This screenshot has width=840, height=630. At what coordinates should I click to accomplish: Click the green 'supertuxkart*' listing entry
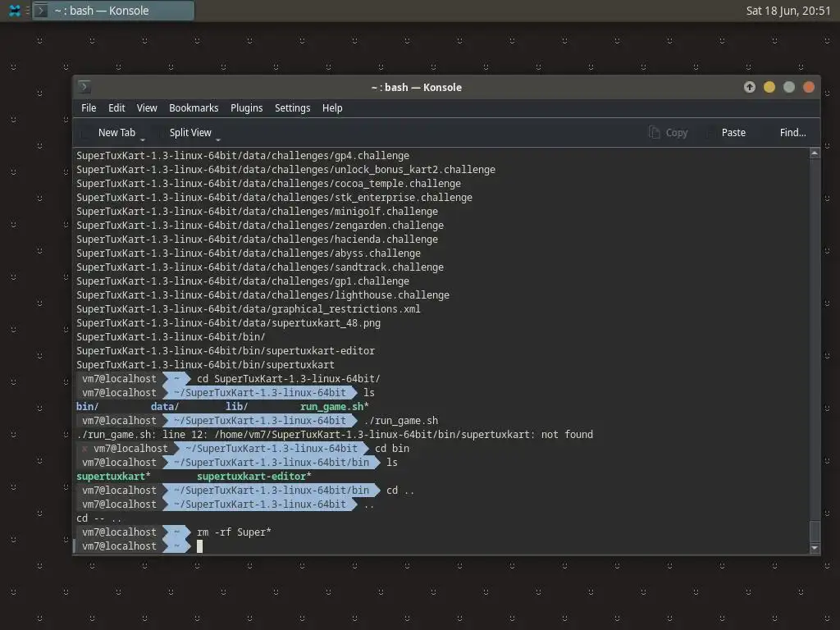point(113,477)
